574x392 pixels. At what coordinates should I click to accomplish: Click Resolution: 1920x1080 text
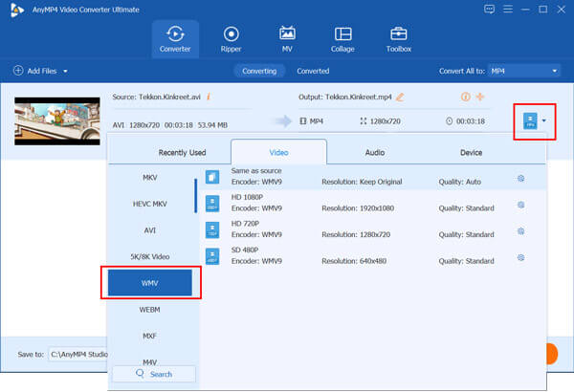coord(358,208)
